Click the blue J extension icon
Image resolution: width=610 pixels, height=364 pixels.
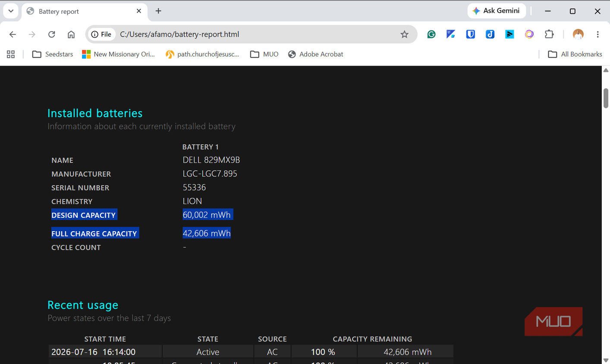[490, 35]
